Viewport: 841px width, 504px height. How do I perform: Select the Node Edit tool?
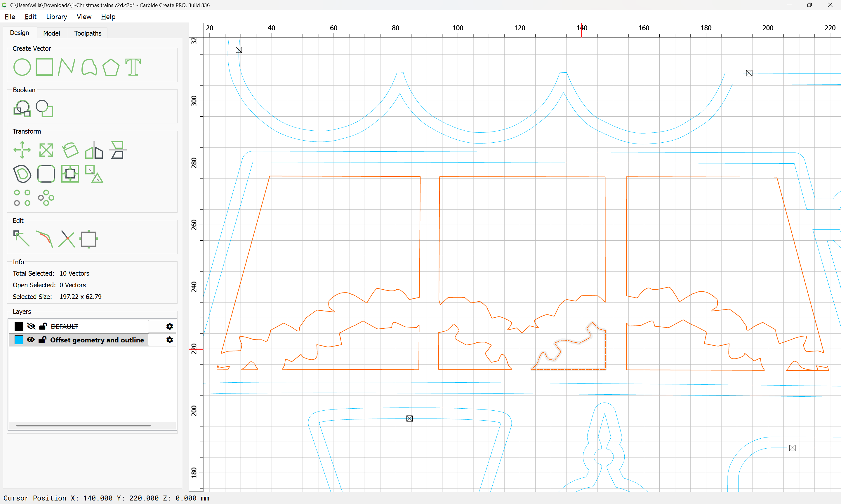click(22, 238)
